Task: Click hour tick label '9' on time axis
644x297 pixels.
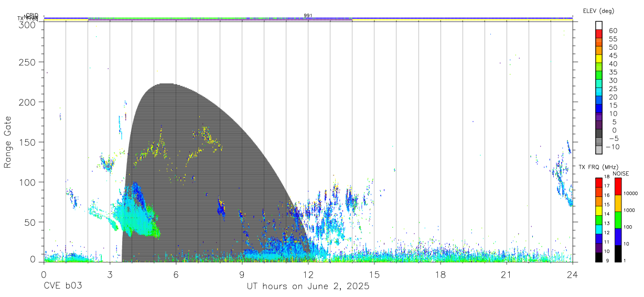Action: (242, 275)
